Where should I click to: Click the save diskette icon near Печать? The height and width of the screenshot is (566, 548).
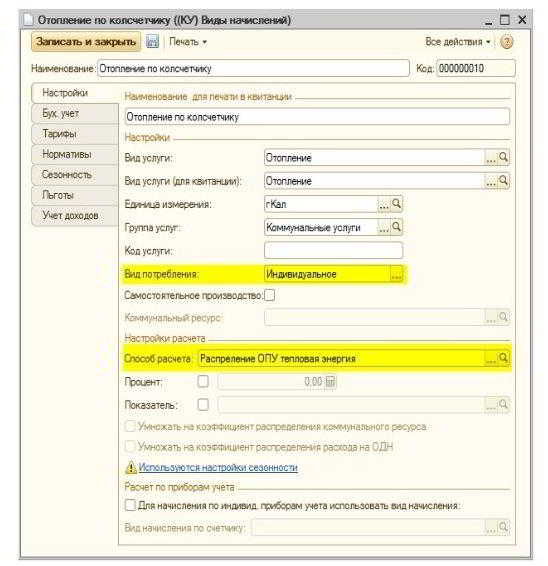tap(152, 42)
